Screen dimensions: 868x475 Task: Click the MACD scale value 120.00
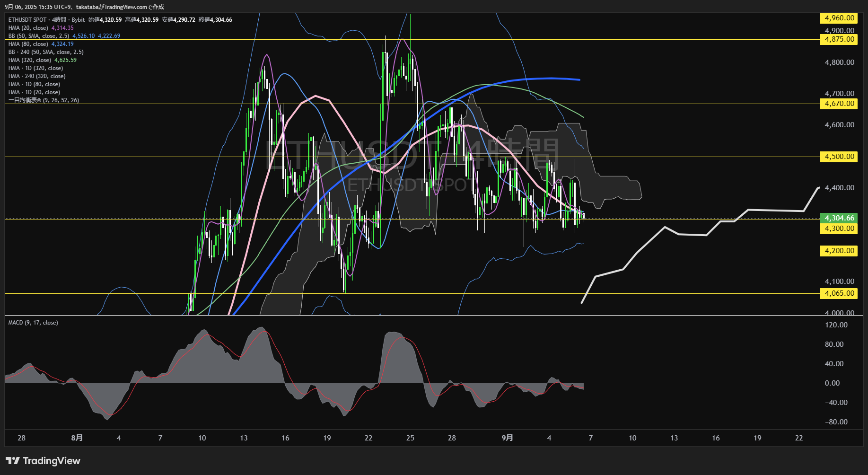(836, 325)
